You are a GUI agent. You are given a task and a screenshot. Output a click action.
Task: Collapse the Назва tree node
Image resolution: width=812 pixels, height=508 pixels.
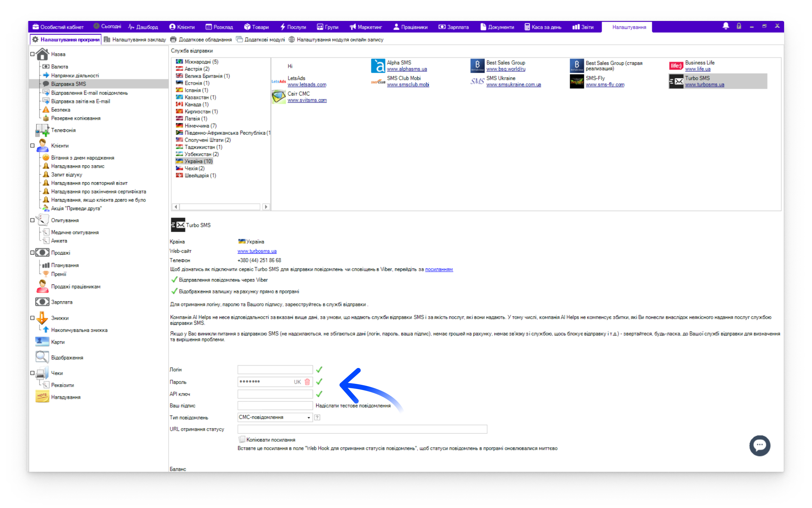pyautogui.click(x=33, y=54)
